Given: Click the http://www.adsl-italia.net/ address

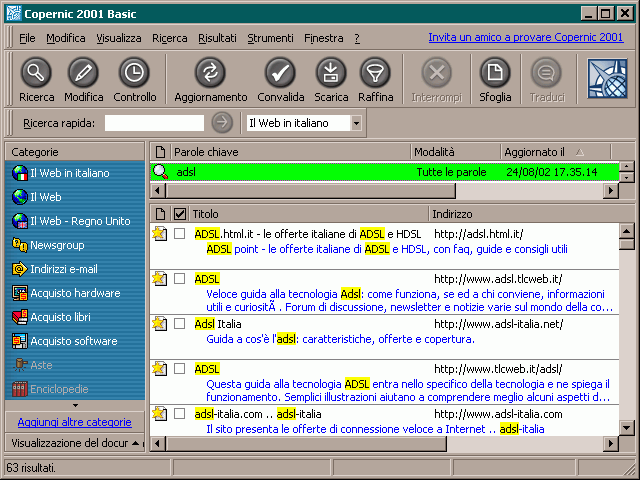Looking at the screenshot, I should click(498, 324).
